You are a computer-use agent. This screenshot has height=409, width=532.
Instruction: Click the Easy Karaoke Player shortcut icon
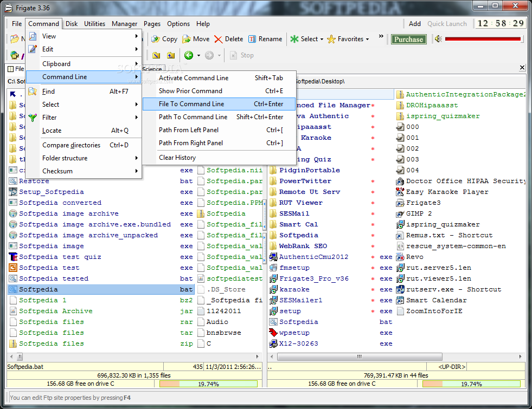click(400, 192)
